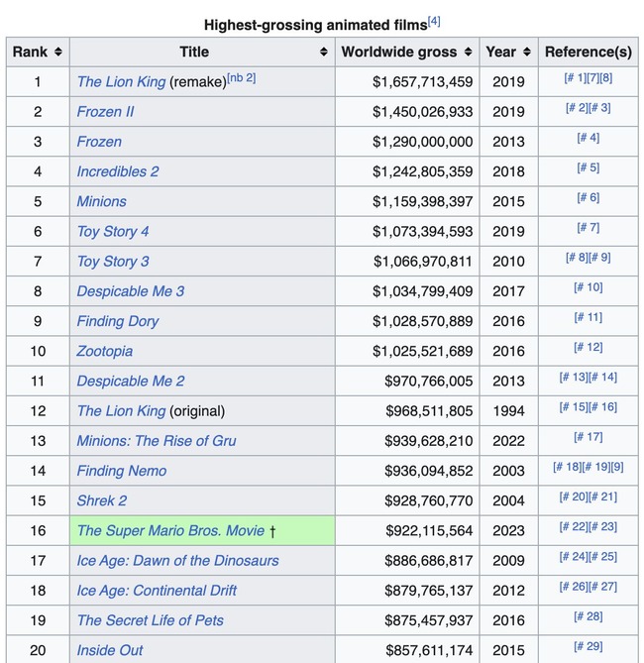Image resolution: width=644 pixels, height=663 pixels.
Task: Open the Minions film link
Action: click(101, 201)
